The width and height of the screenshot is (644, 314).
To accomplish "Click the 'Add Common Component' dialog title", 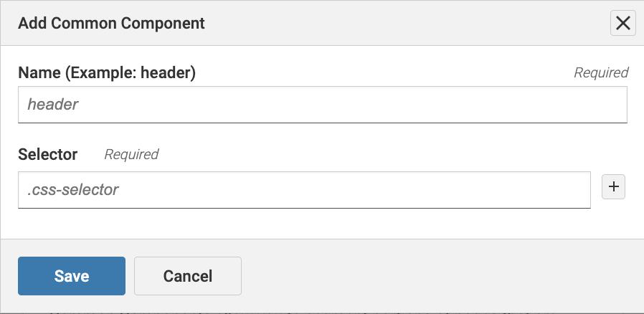I will pos(111,23).
